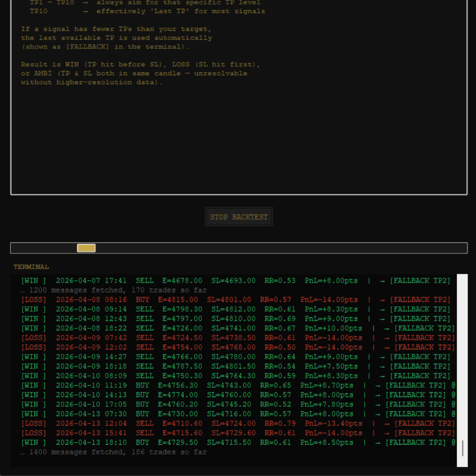Image resolution: width=476 pixels, height=476 pixels.
Task: Click the terminal vertical scrollbar thumb
Action: (462, 448)
